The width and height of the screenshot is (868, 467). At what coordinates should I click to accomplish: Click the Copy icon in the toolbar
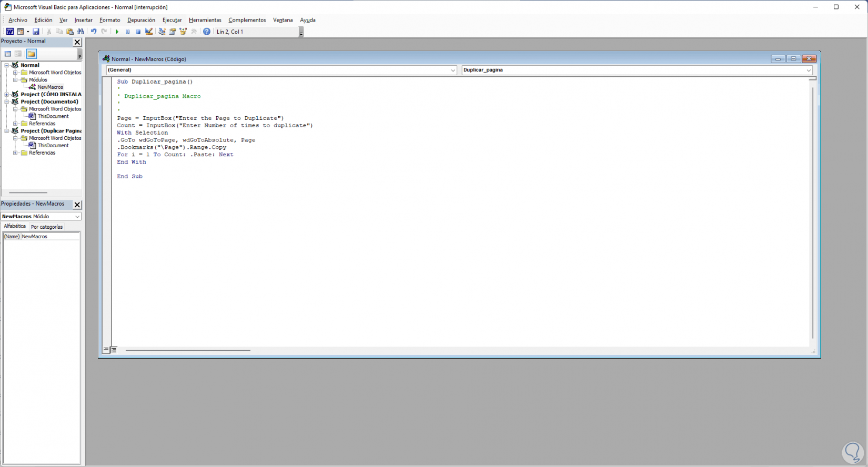59,32
